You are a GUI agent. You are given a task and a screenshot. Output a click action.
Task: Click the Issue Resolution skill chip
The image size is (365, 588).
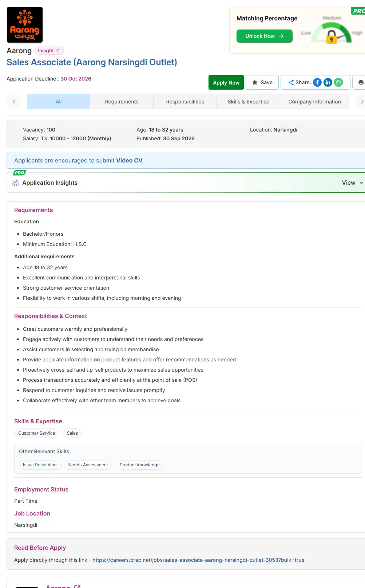[x=40, y=465]
